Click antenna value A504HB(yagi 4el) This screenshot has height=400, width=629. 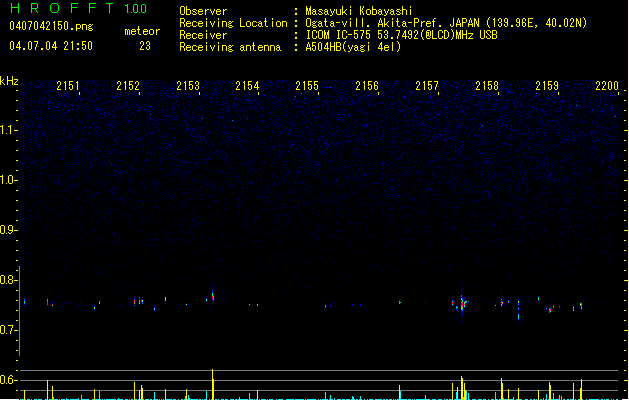tap(353, 47)
